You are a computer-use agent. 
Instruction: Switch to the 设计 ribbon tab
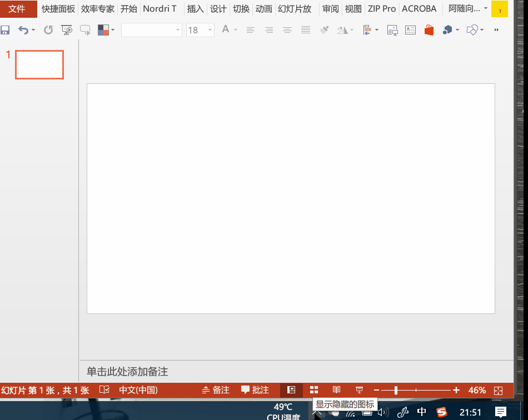pyautogui.click(x=218, y=9)
